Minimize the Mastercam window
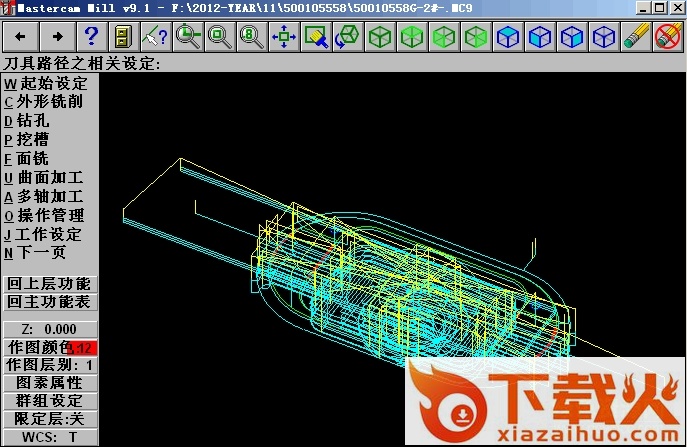The image size is (687, 447). tap(643, 8)
